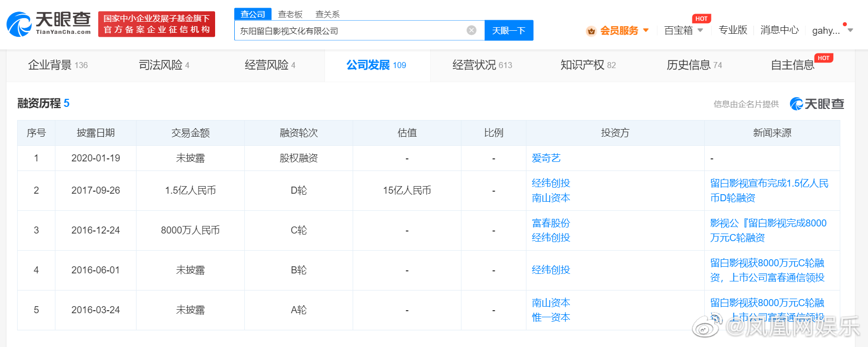Clear the search field with X icon
The image size is (868, 347).
[472, 30]
